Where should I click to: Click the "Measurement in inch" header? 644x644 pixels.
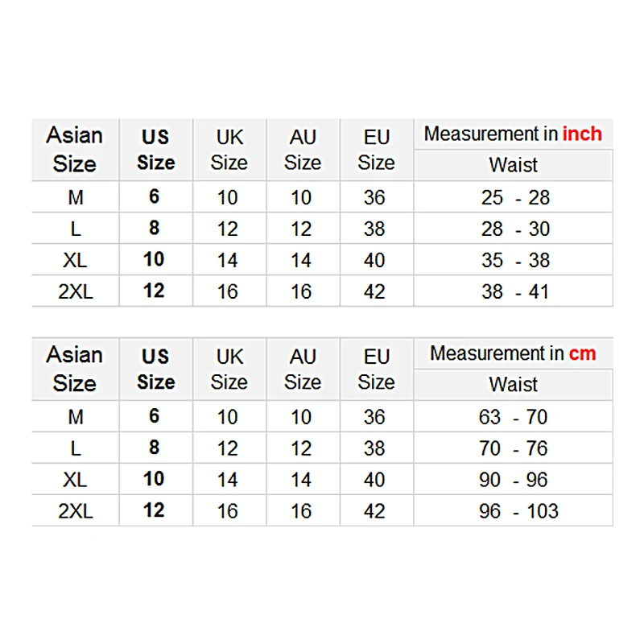click(x=513, y=134)
